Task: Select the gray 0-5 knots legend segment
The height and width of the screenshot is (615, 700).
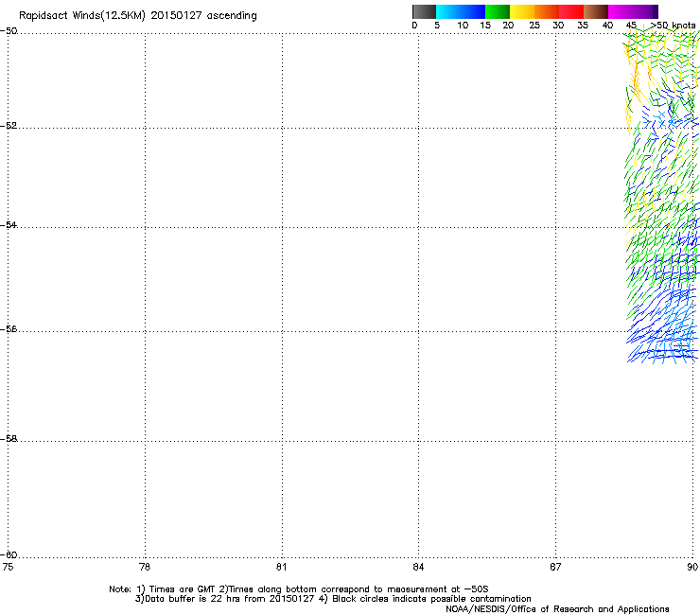Action: click(425, 11)
